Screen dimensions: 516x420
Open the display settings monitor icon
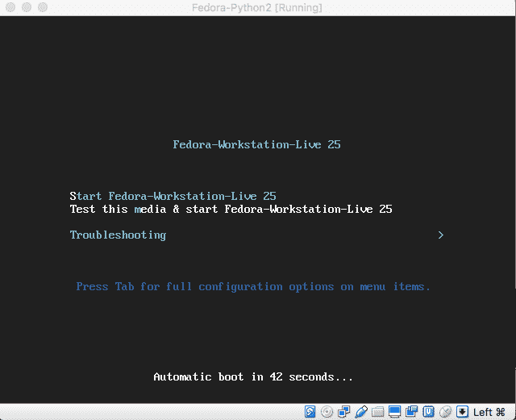coord(394,411)
